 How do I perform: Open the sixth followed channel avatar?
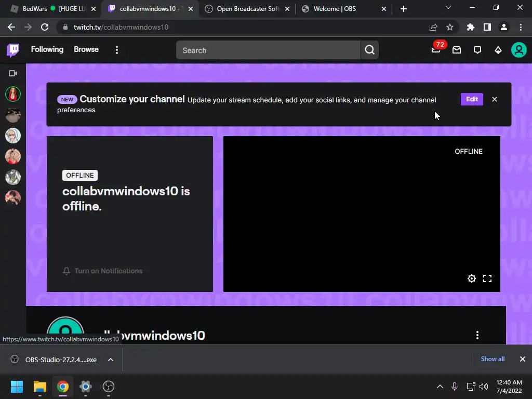(x=13, y=198)
